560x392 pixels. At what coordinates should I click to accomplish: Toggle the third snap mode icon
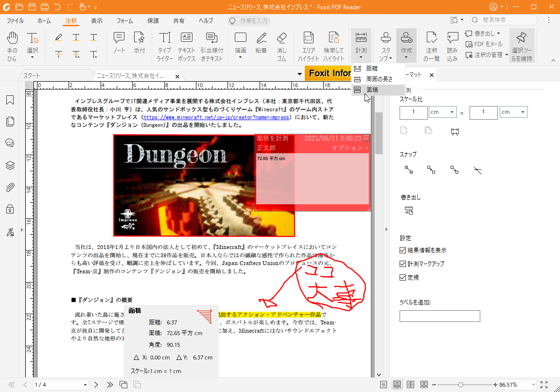455,170
